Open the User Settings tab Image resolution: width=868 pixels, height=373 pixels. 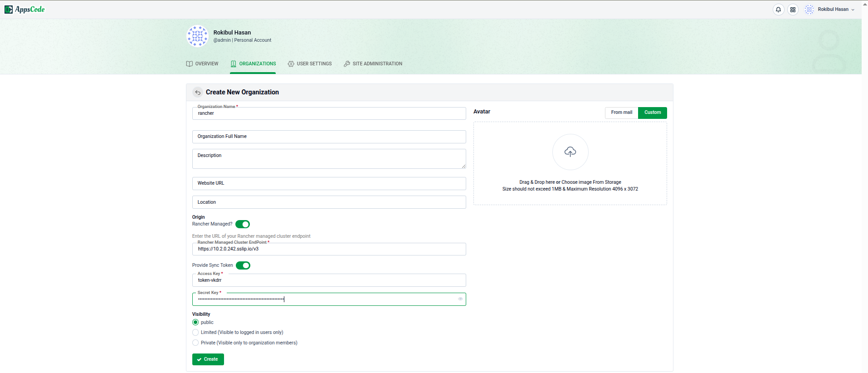(310, 64)
